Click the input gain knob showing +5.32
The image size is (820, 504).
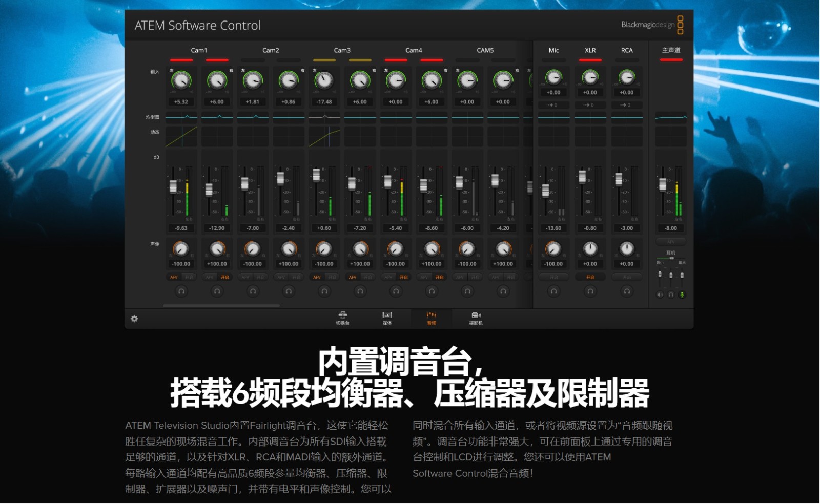coord(181,80)
